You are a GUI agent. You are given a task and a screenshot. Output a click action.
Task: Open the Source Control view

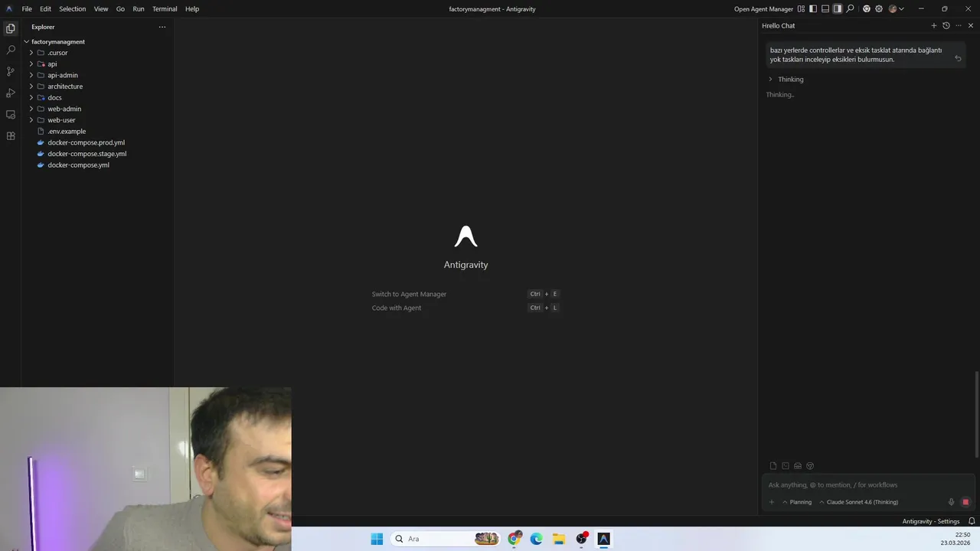tap(11, 71)
